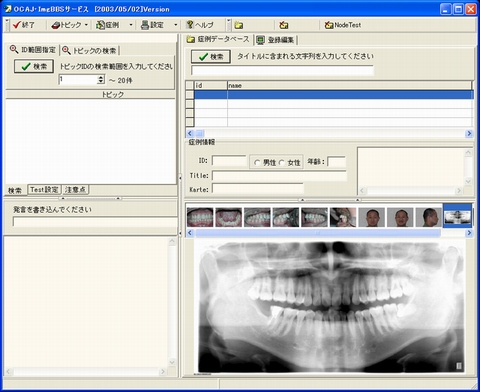The image size is (480, 392).
Task: Open the profile face thumbnail
Action: tap(429, 217)
